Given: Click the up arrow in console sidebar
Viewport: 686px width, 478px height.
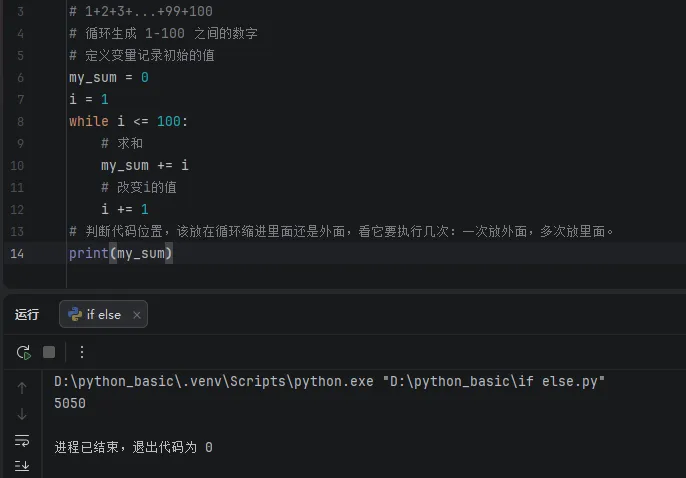Looking at the screenshot, I should point(22,387).
